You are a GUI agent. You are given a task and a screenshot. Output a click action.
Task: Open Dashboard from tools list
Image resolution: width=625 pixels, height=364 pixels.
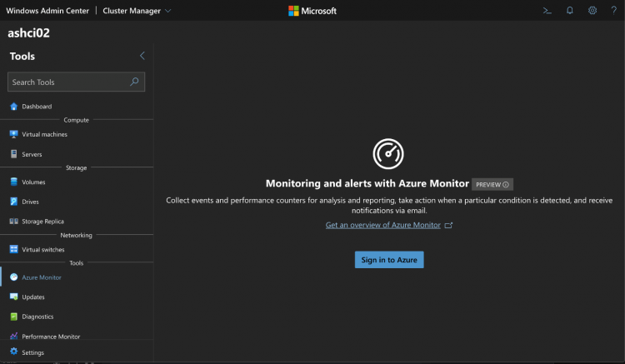point(37,107)
